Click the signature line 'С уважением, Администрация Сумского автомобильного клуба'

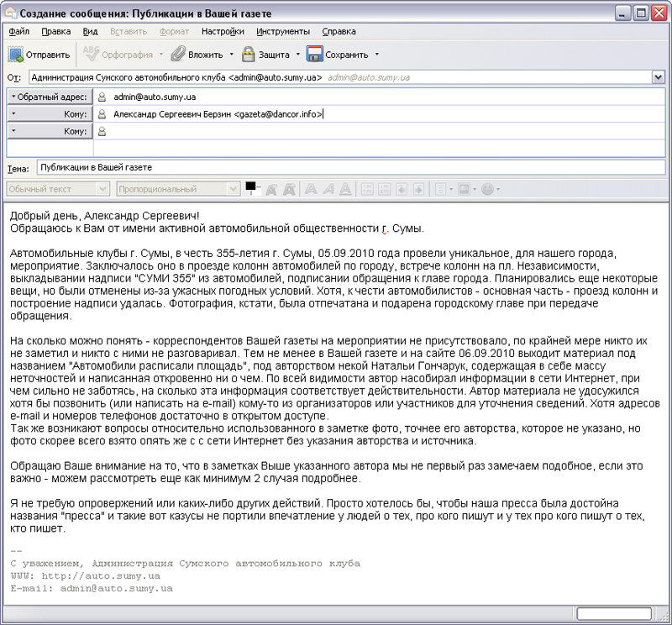tap(185, 564)
